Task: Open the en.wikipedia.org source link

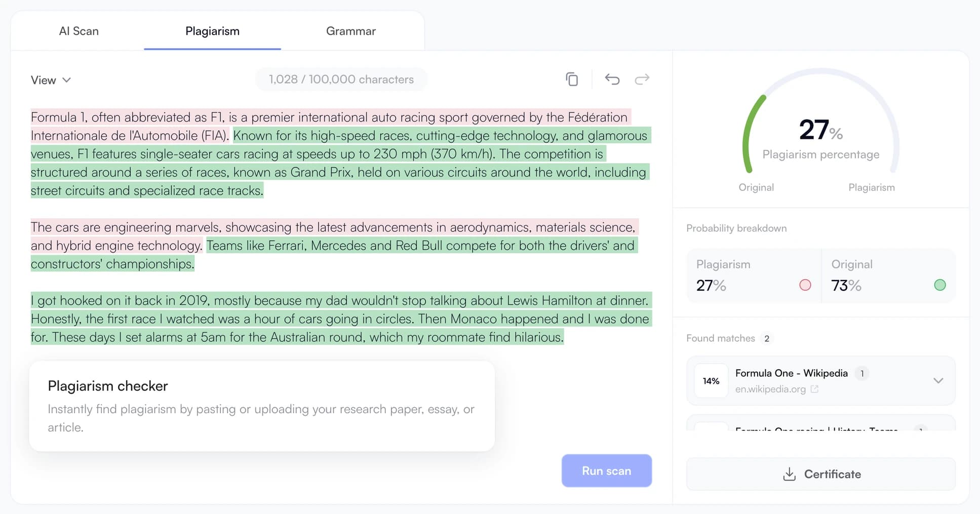Action: tap(770, 389)
